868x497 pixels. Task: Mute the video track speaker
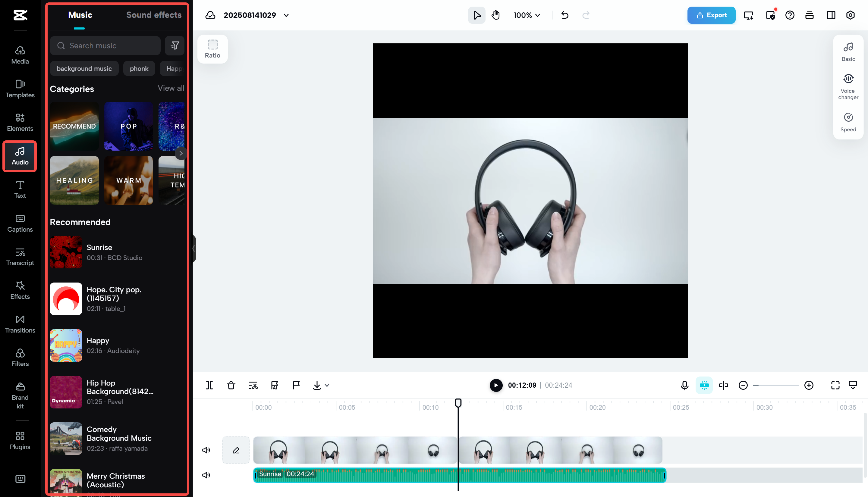[206, 450]
